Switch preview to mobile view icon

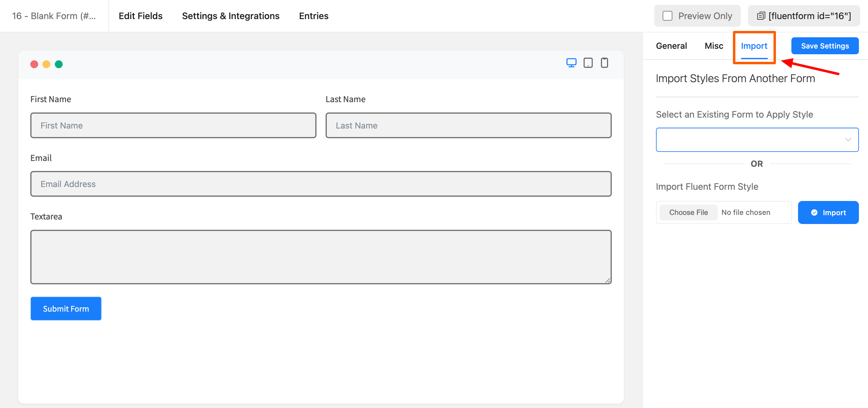click(x=605, y=63)
